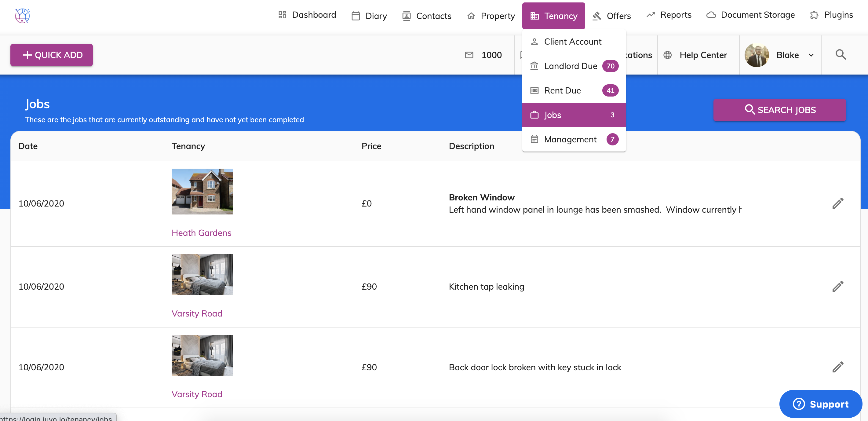Screen dimensions: 868x421
Task: Open the mail inbox showing 1000
Action: (x=484, y=55)
